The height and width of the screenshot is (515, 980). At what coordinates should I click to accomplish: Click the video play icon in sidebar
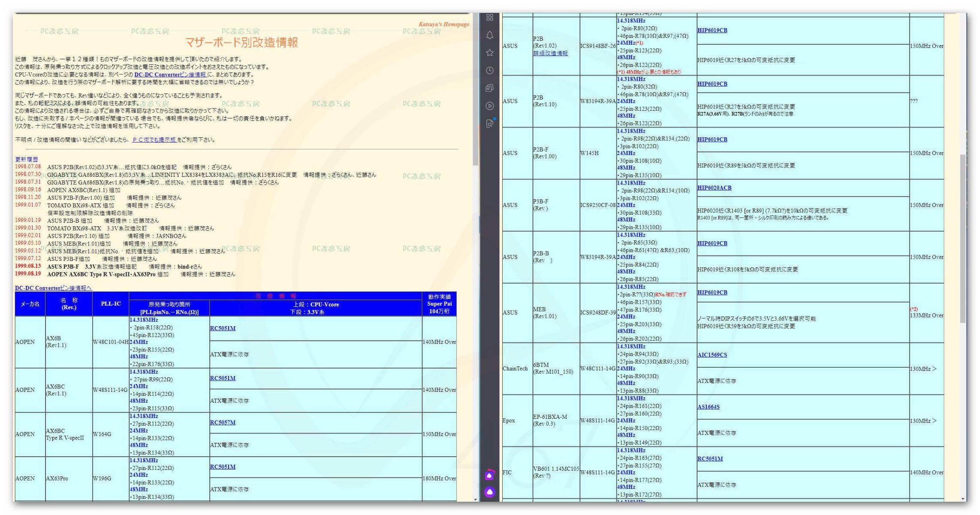489,106
